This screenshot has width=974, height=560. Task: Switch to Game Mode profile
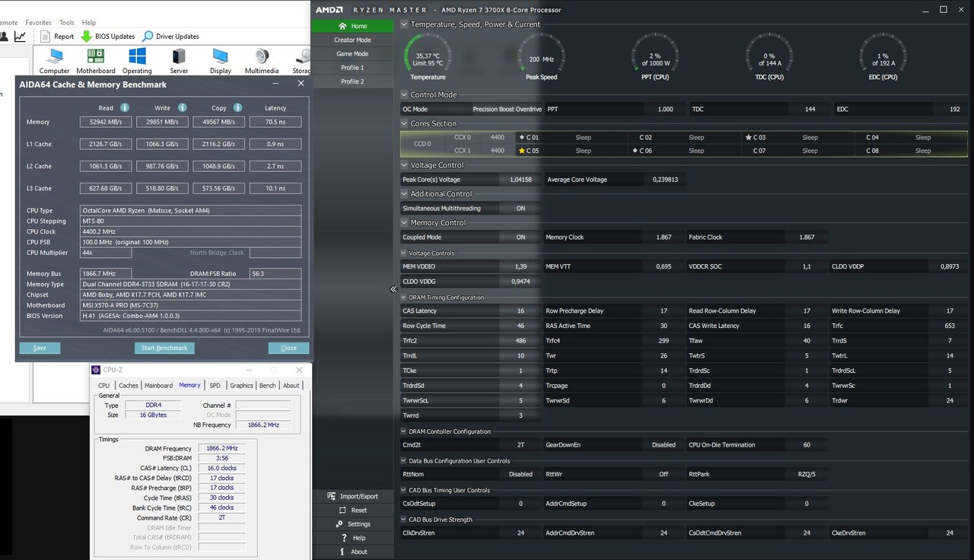click(x=352, y=54)
